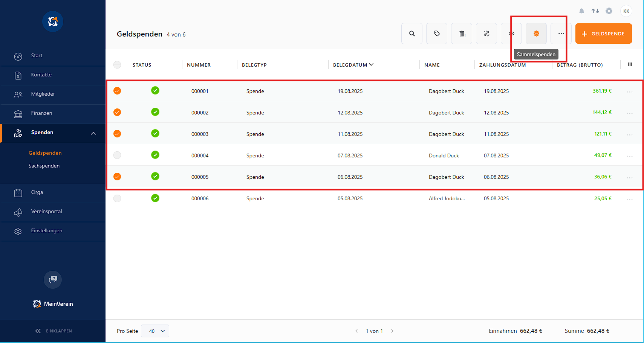Go to previous page arrow
Viewport: 644px width, 343px height.
point(356,331)
